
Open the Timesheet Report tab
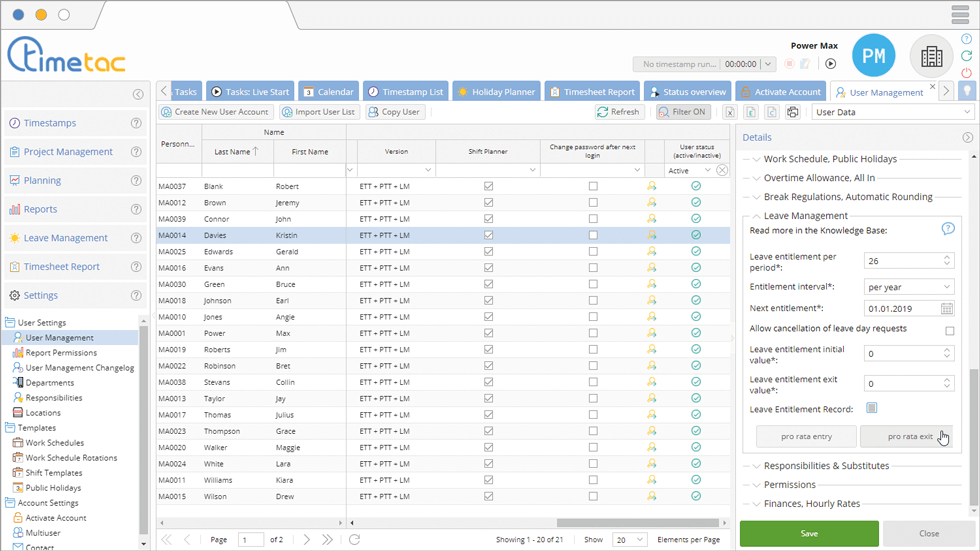pos(591,92)
